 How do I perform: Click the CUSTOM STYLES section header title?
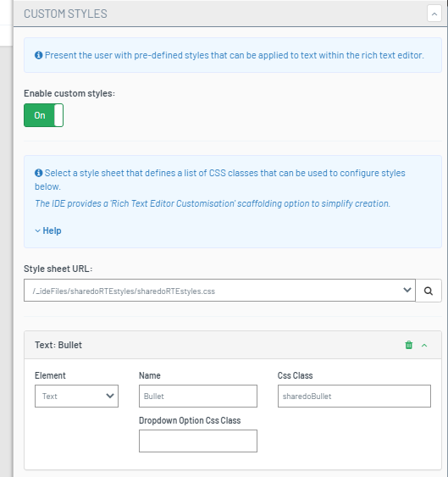(65, 14)
